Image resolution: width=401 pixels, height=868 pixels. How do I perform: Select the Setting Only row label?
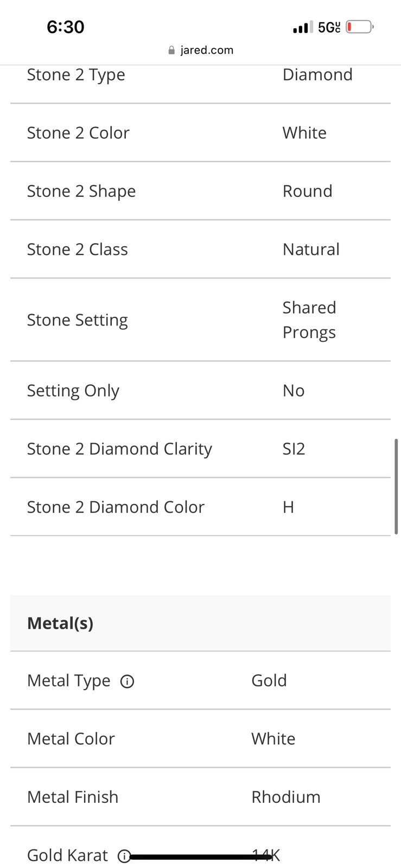(73, 391)
